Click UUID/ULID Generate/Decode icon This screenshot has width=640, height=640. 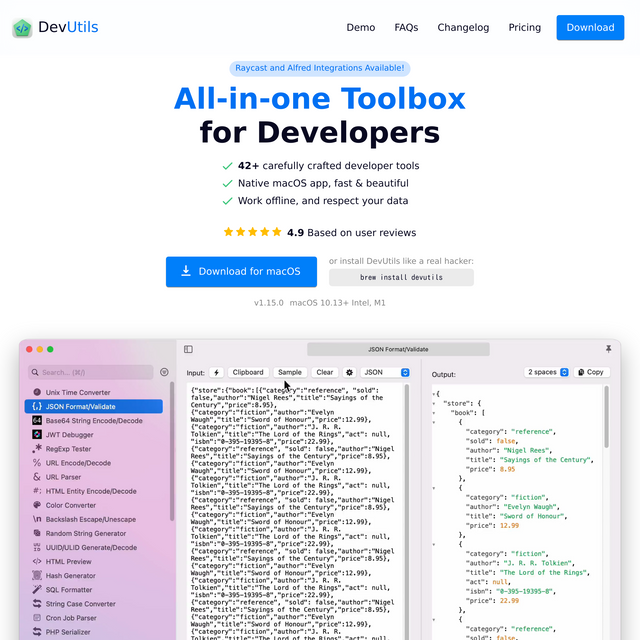coord(37,547)
